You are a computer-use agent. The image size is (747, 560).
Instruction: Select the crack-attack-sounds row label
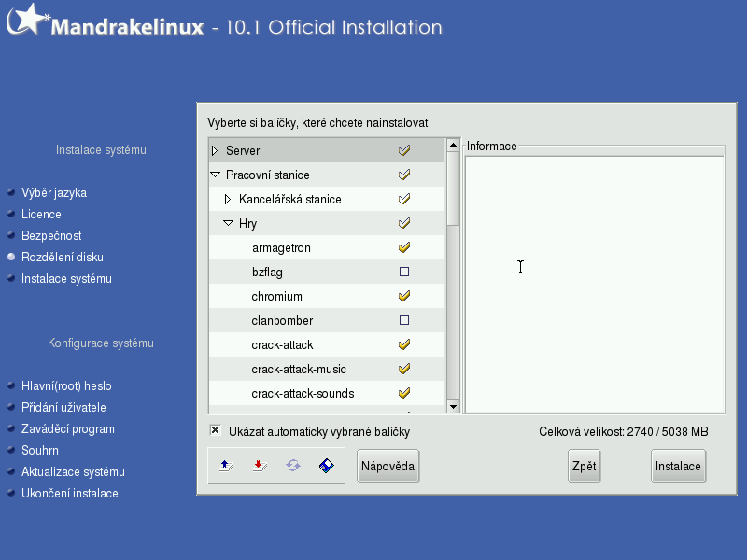pyautogui.click(x=303, y=394)
